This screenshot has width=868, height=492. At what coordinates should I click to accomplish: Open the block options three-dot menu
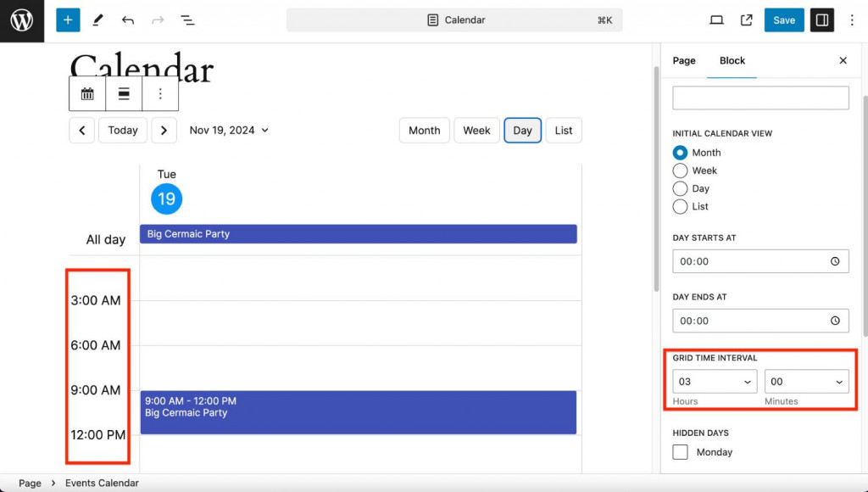click(x=160, y=93)
